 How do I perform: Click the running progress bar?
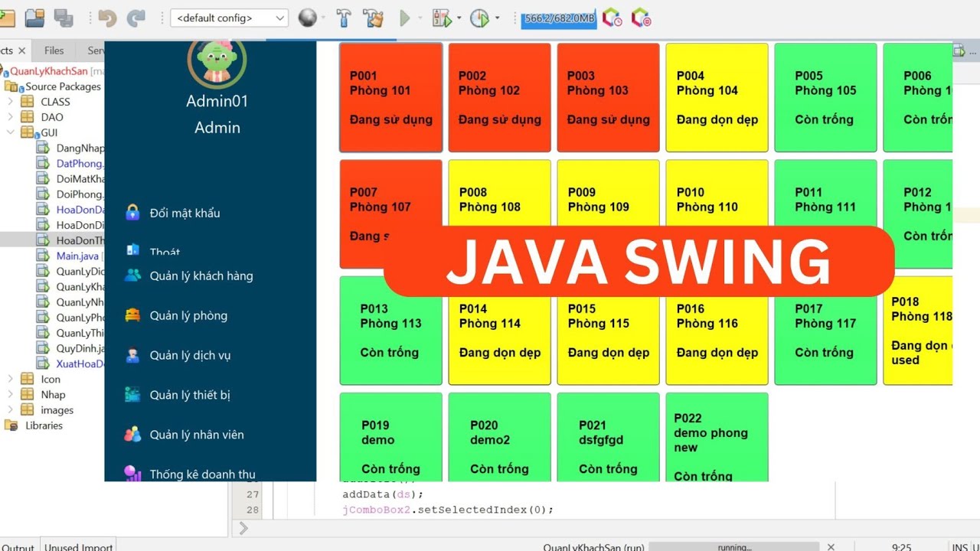tap(734, 546)
